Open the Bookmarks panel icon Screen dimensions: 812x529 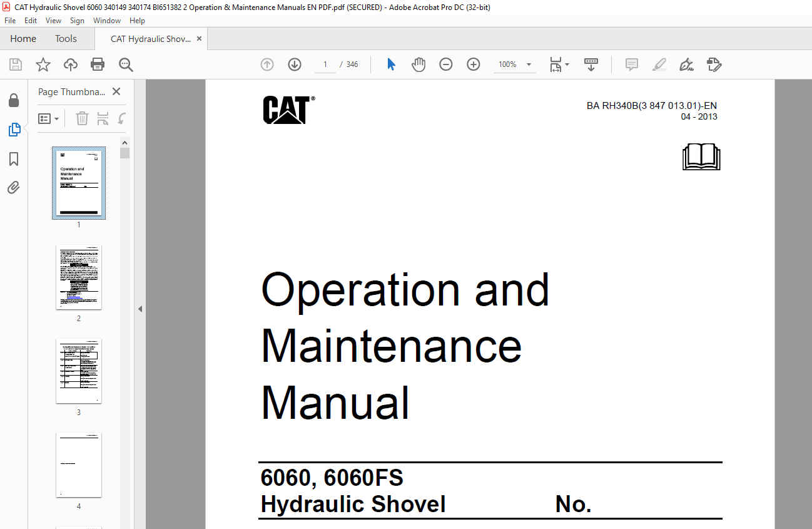[x=14, y=159]
